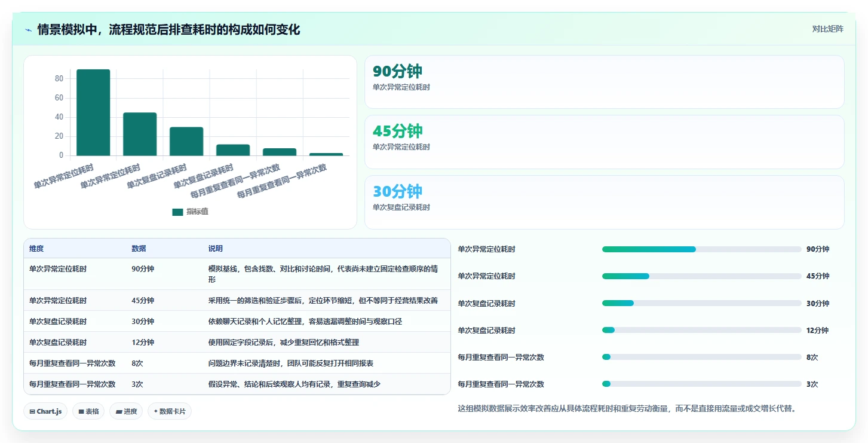This screenshot has width=868, height=443.
Task: Click the 80 tick on the chart y-axis
Action: point(59,79)
